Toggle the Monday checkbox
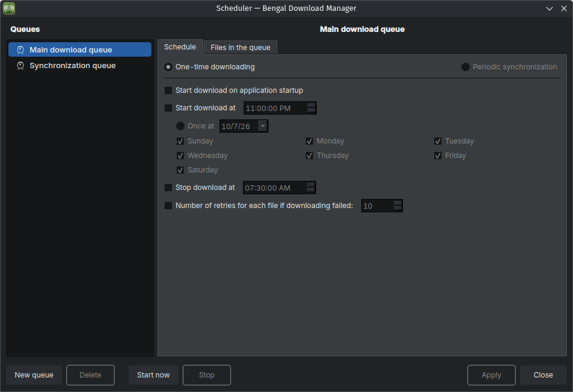Image resolution: width=573 pixels, height=392 pixels. pyautogui.click(x=309, y=141)
